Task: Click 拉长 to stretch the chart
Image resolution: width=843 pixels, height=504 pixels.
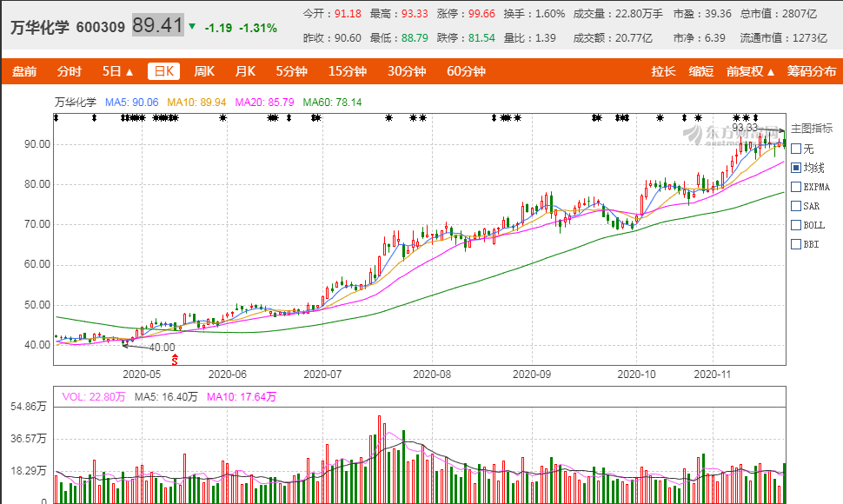Action: (663, 71)
